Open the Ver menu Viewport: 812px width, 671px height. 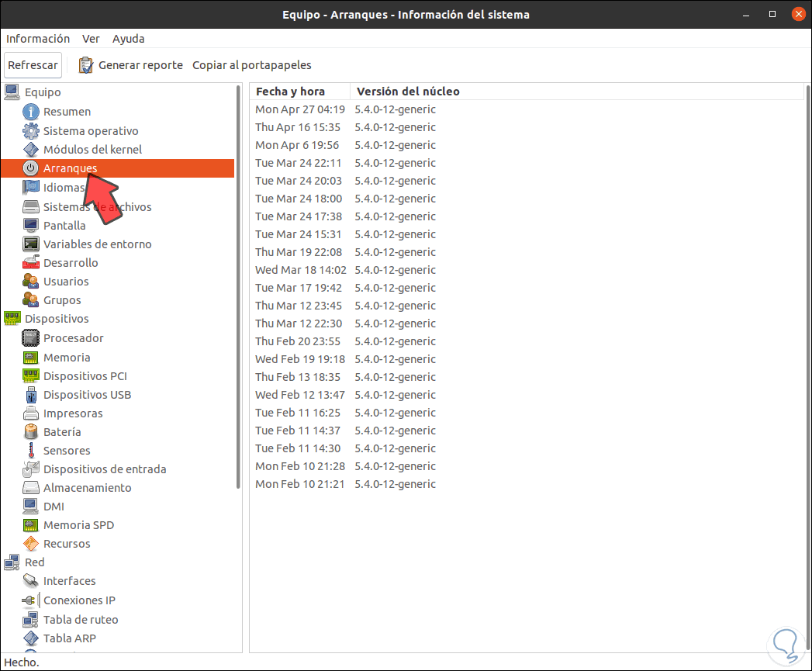(x=91, y=39)
